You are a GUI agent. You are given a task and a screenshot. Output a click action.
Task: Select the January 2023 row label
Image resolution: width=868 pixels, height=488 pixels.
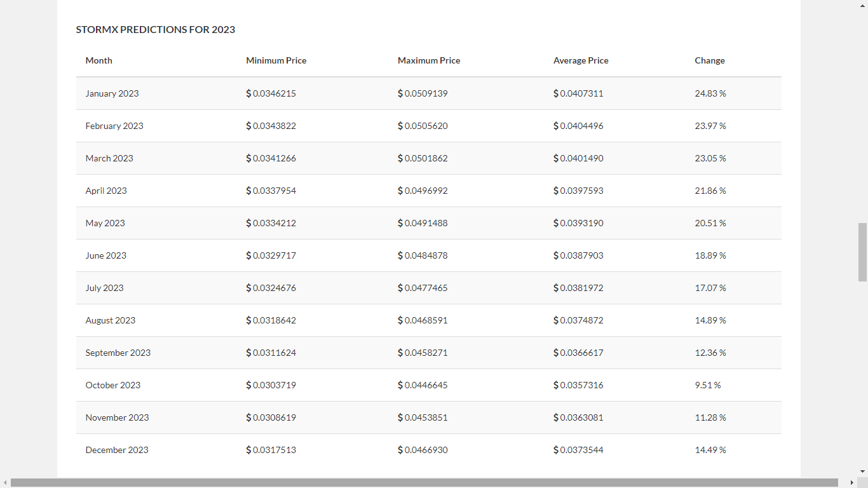click(112, 93)
